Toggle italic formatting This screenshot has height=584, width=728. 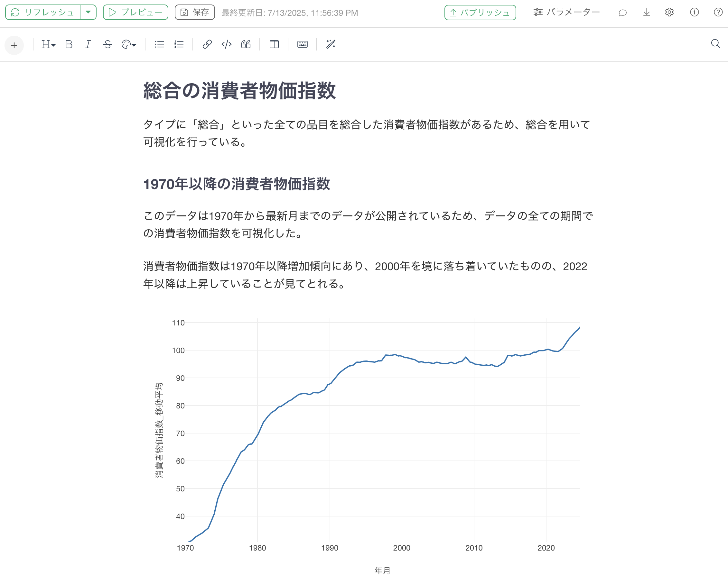(88, 44)
